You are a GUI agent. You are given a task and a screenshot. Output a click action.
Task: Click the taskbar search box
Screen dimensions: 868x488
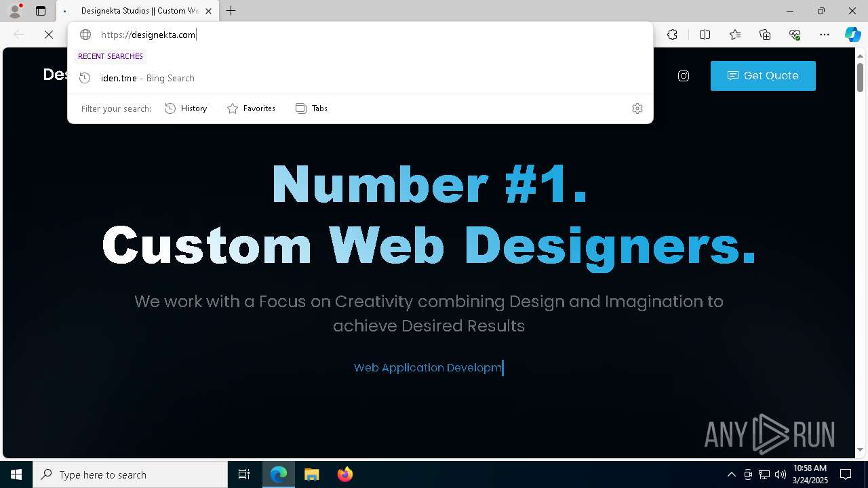point(130,474)
